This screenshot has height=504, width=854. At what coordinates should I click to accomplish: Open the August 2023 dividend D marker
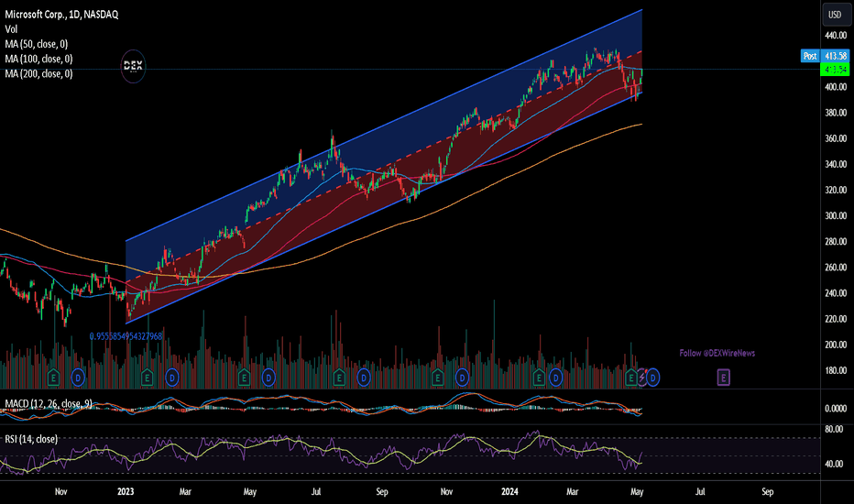pyautogui.click(x=364, y=377)
